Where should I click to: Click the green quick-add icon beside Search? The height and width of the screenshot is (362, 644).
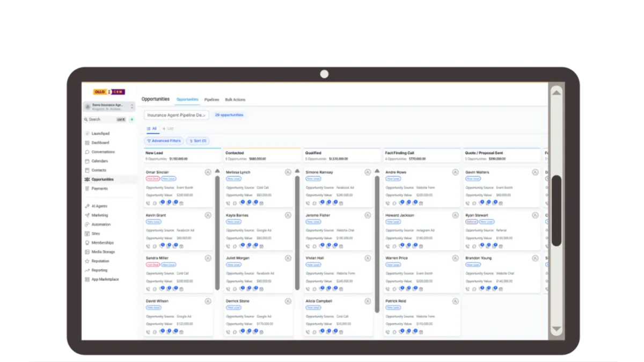click(x=132, y=119)
